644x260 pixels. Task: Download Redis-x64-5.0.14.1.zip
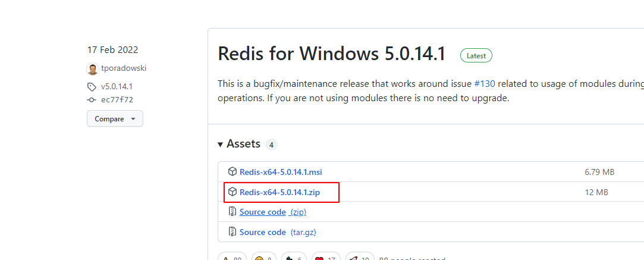(x=279, y=192)
